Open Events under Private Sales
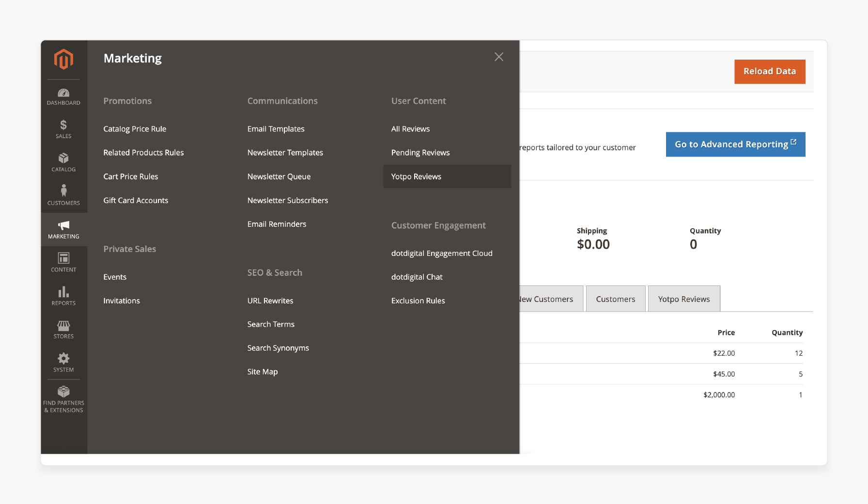 pyautogui.click(x=115, y=277)
